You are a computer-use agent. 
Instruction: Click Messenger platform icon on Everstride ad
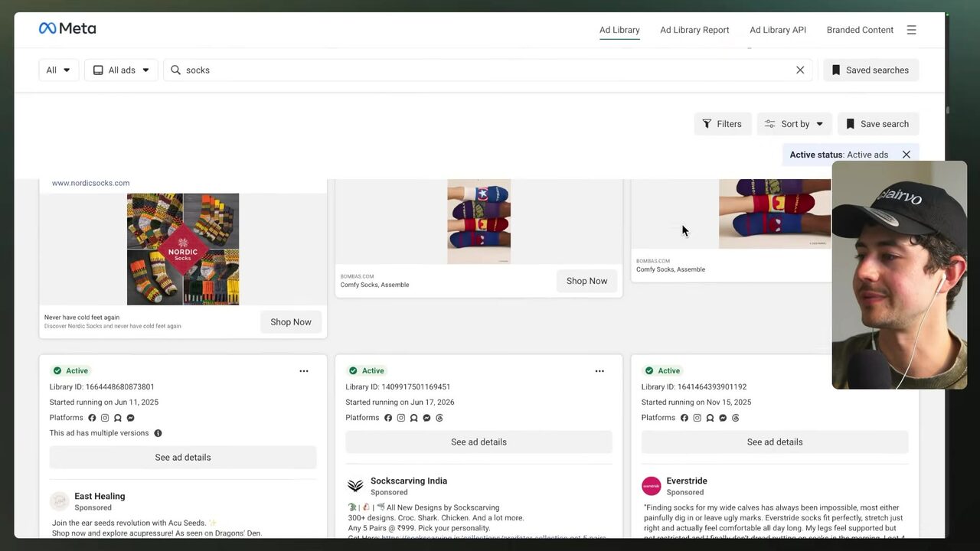(723, 418)
